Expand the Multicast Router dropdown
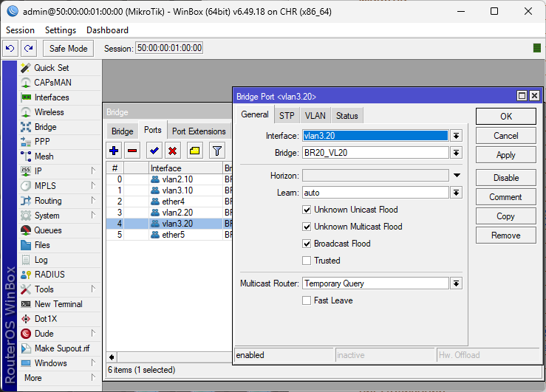The image size is (546, 392). point(457,283)
